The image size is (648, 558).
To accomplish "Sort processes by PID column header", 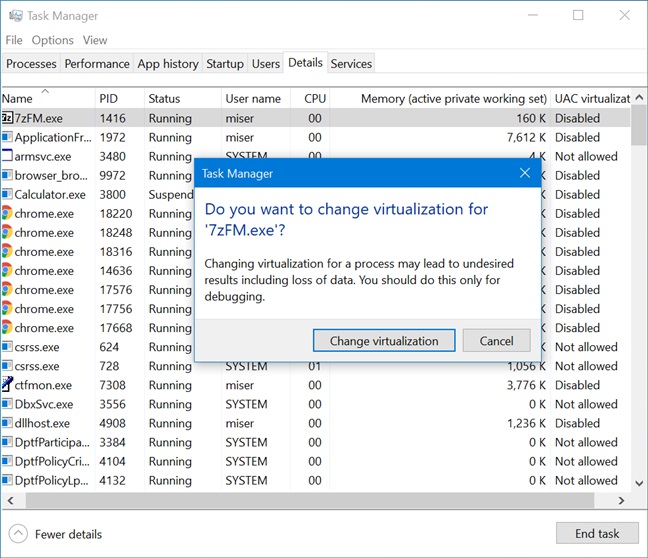I will (x=108, y=99).
